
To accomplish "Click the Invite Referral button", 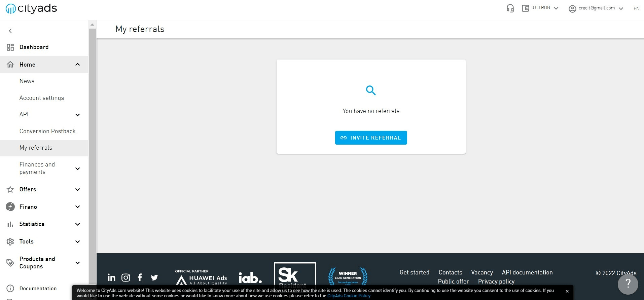I will pos(371,138).
